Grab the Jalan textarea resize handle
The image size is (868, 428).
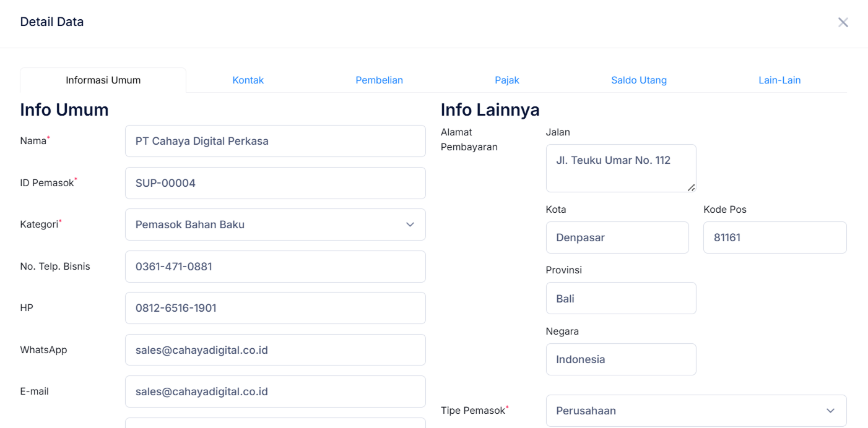tap(691, 187)
